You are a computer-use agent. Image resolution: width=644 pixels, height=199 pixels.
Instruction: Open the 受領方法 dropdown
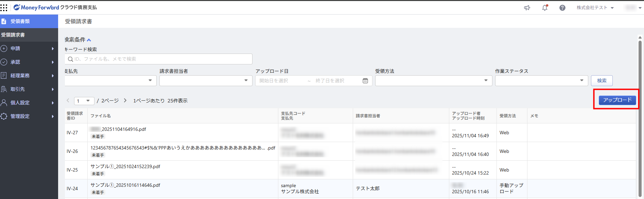[x=433, y=81]
